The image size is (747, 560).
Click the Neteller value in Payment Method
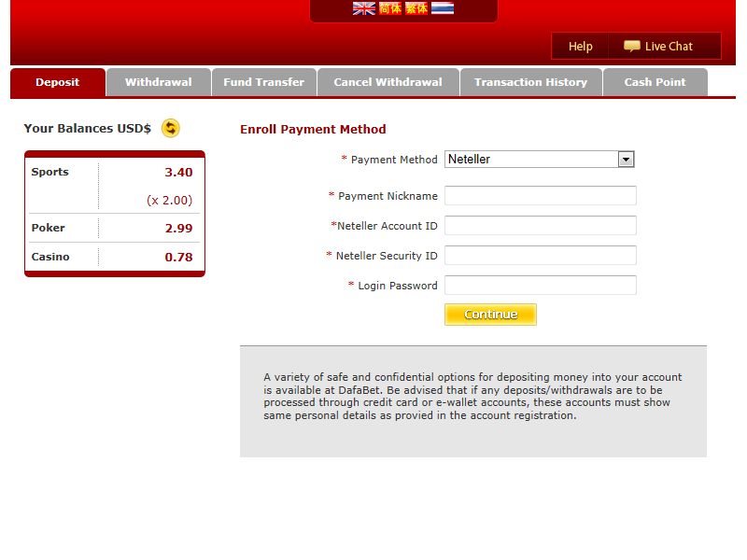pyautogui.click(x=470, y=160)
